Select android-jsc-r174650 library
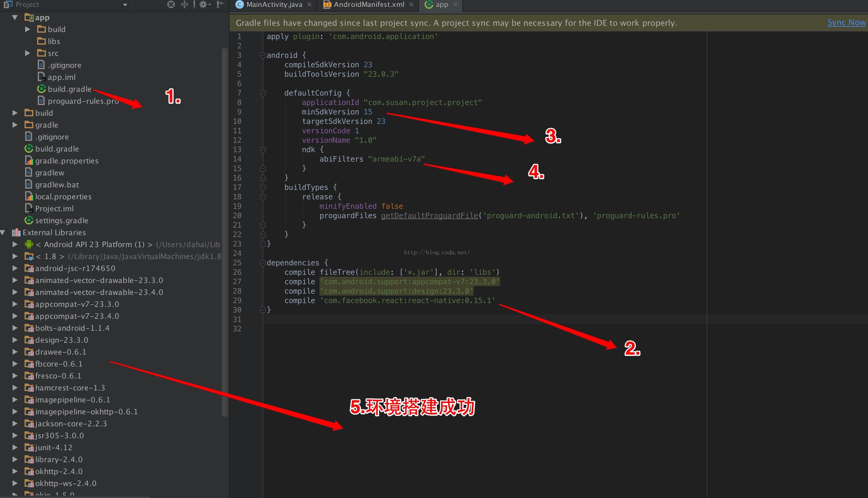The height and width of the screenshot is (498, 868). (x=75, y=268)
